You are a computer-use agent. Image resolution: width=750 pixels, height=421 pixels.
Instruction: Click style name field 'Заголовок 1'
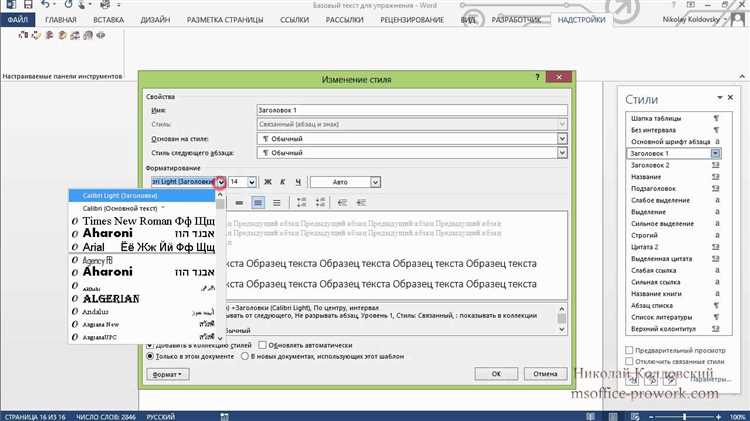click(x=412, y=110)
